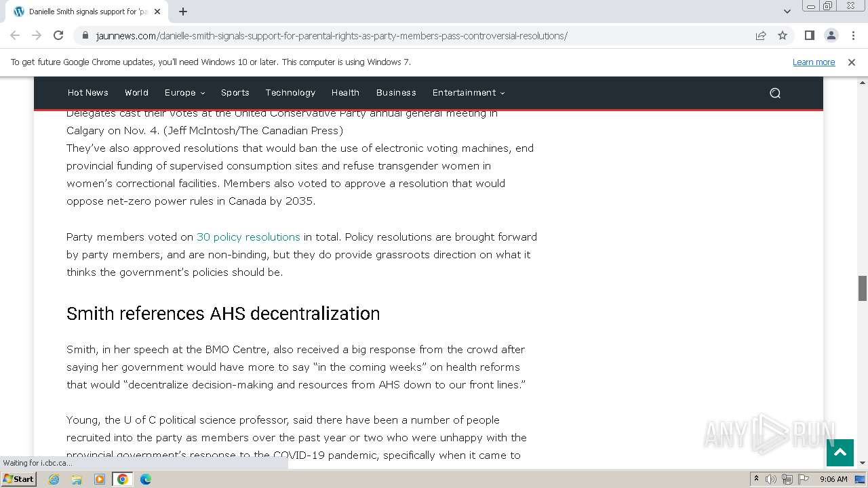This screenshot has height=488, width=868.
Task: Open media player from taskbar
Action: point(100,479)
